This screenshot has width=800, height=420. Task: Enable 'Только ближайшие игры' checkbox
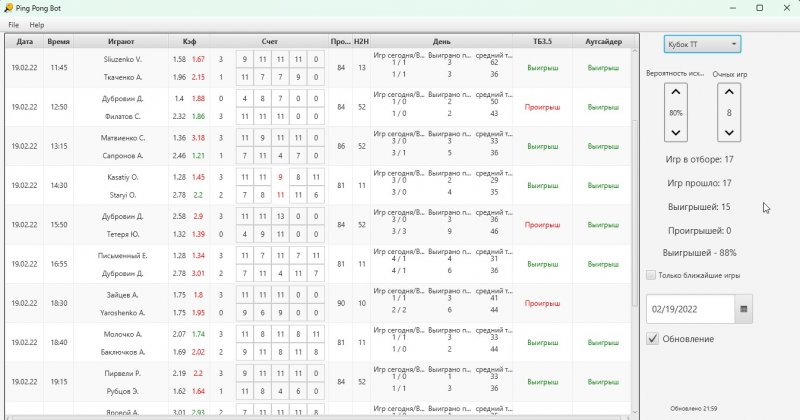point(651,275)
